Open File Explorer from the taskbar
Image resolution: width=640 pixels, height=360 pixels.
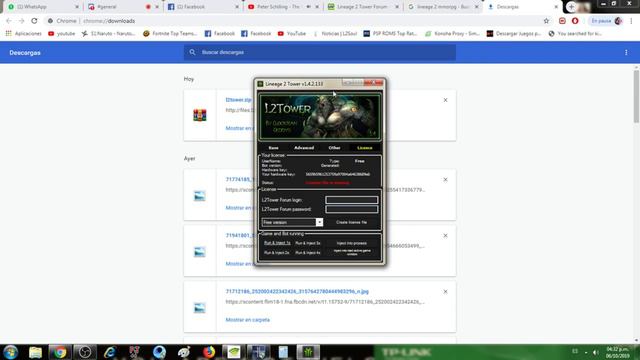(x=35, y=352)
